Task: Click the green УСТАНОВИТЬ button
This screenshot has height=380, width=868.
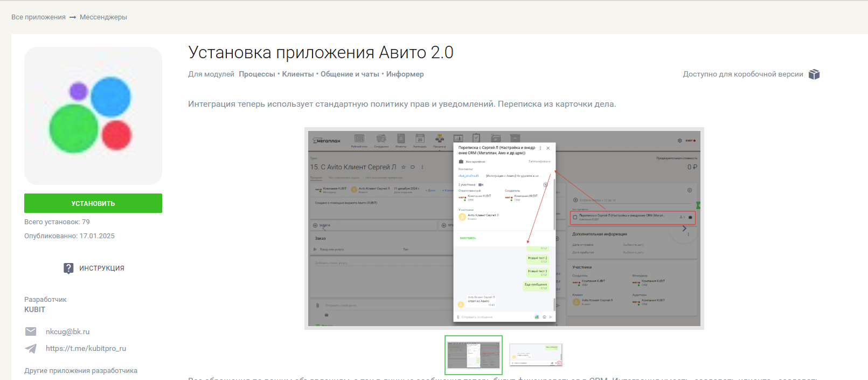Action: pyautogui.click(x=93, y=203)
